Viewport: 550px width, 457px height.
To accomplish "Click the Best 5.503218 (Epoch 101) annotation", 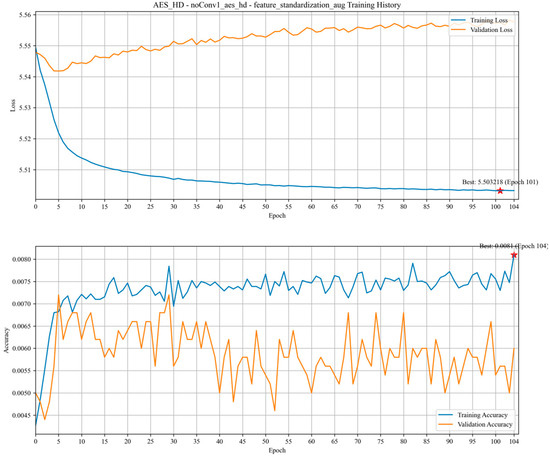I will pos(500,182).
